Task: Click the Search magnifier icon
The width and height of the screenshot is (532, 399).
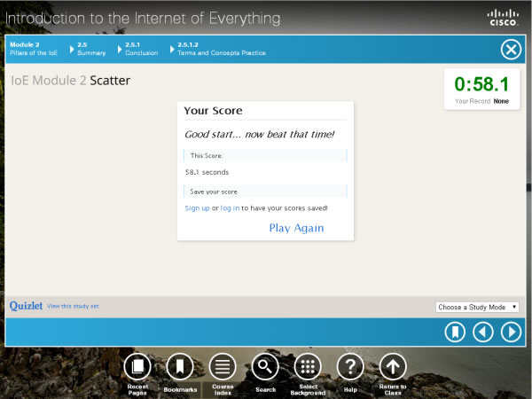Action: coord(265,366)
